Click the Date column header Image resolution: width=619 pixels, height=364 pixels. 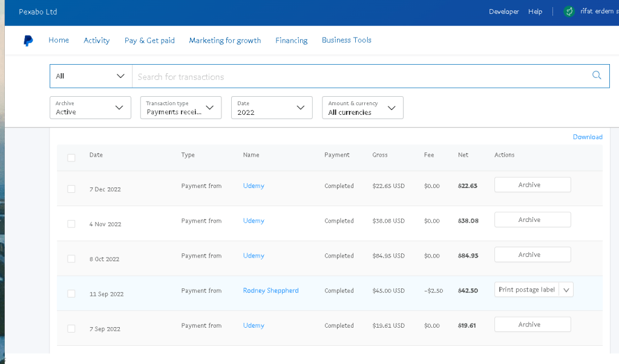pyautogui.click(x=96, y=155)
